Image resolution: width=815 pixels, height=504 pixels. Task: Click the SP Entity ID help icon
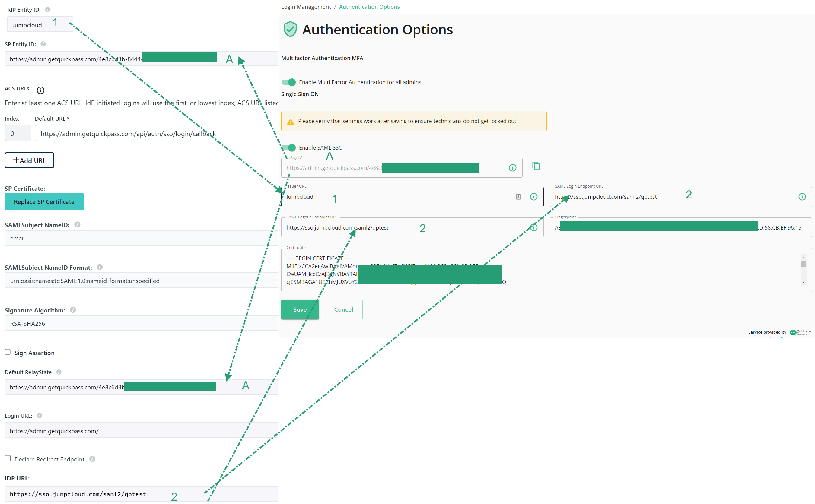(43, 44)
